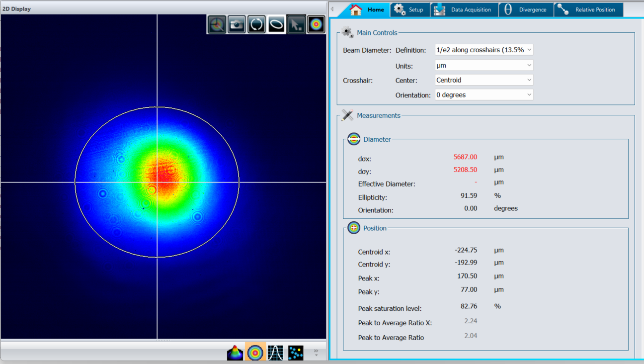Open the Relative Position tab
Viewport: 644px width, 364px height.
588,10
